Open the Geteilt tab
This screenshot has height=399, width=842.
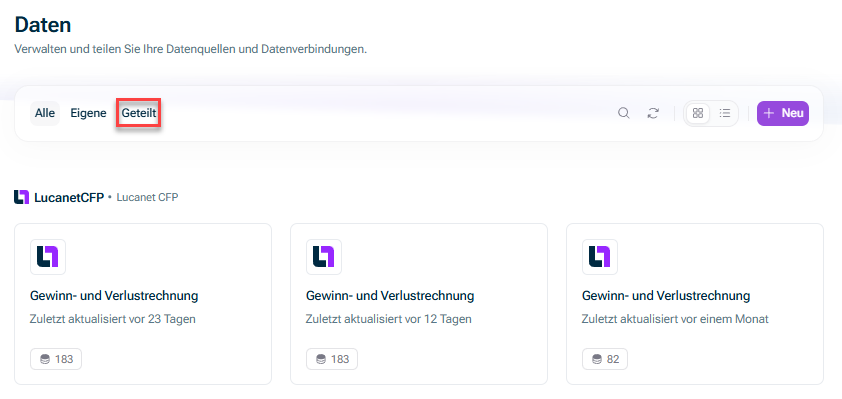tap(139, 113)
